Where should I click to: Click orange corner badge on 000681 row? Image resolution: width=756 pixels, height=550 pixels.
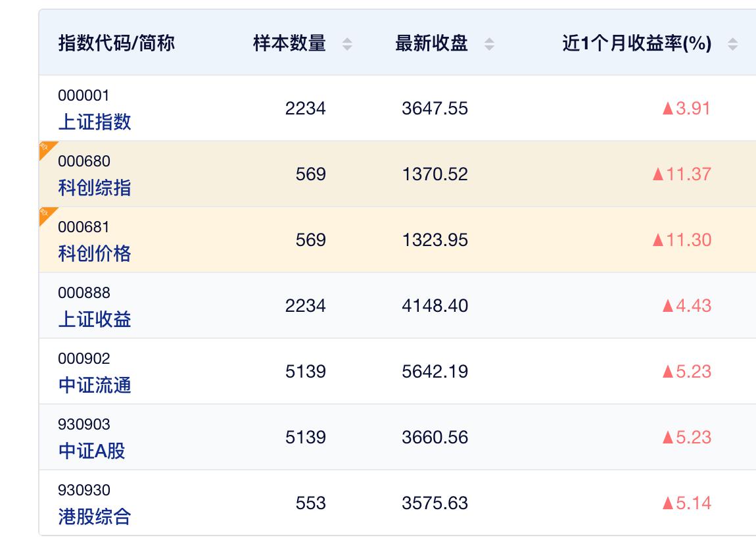(45, 213)
